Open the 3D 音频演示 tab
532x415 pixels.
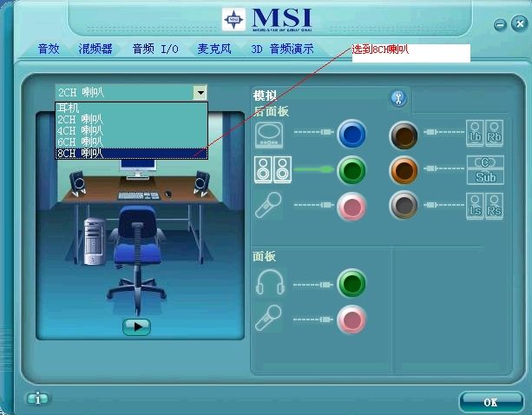282,49
